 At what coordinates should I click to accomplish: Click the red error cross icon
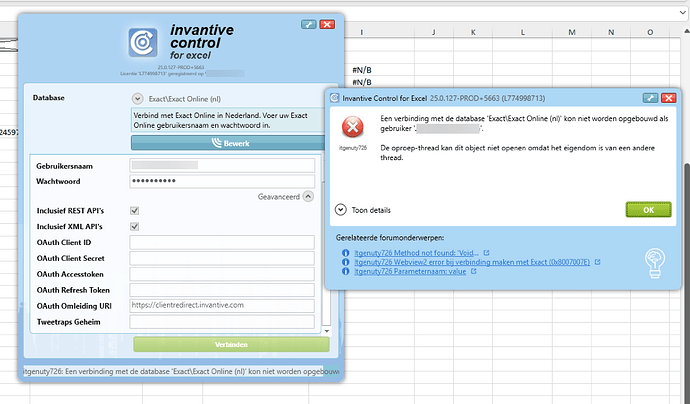(351, 127)
